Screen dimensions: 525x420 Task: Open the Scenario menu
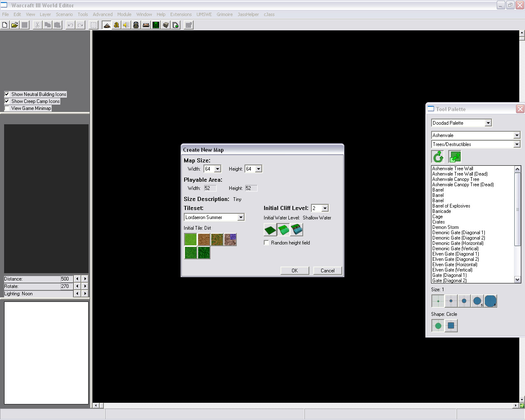[x=64, y=14]
